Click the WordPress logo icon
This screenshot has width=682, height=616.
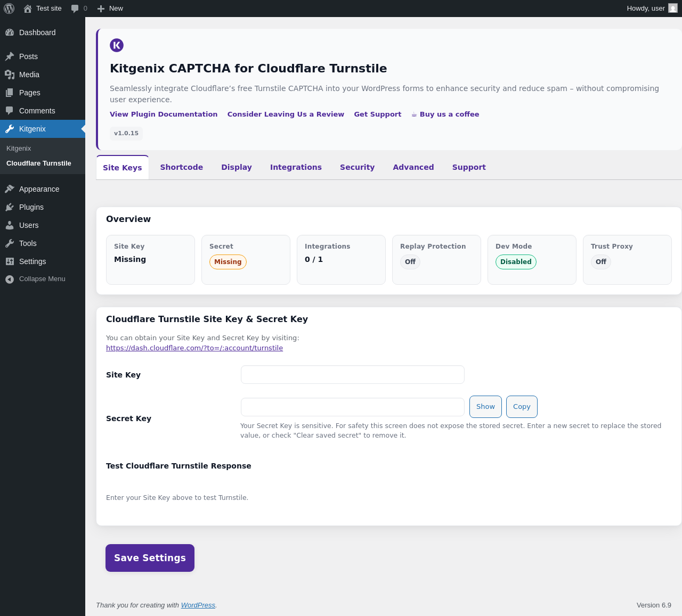pyautogui.click(x=9, y=9)
